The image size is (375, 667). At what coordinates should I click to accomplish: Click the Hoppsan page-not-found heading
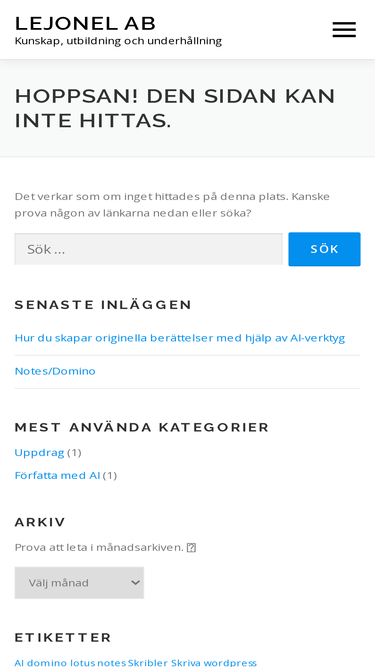click(x=175, y=108)
